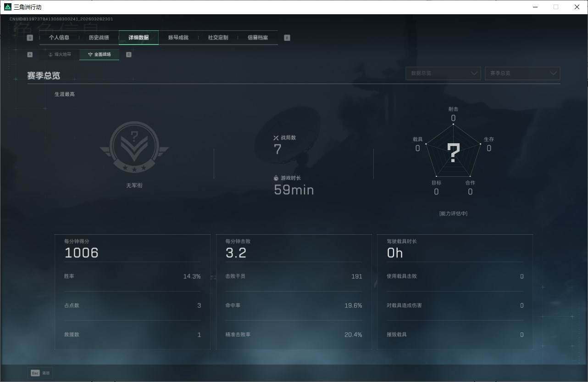Click the 59min playtime value

point(294,190)
